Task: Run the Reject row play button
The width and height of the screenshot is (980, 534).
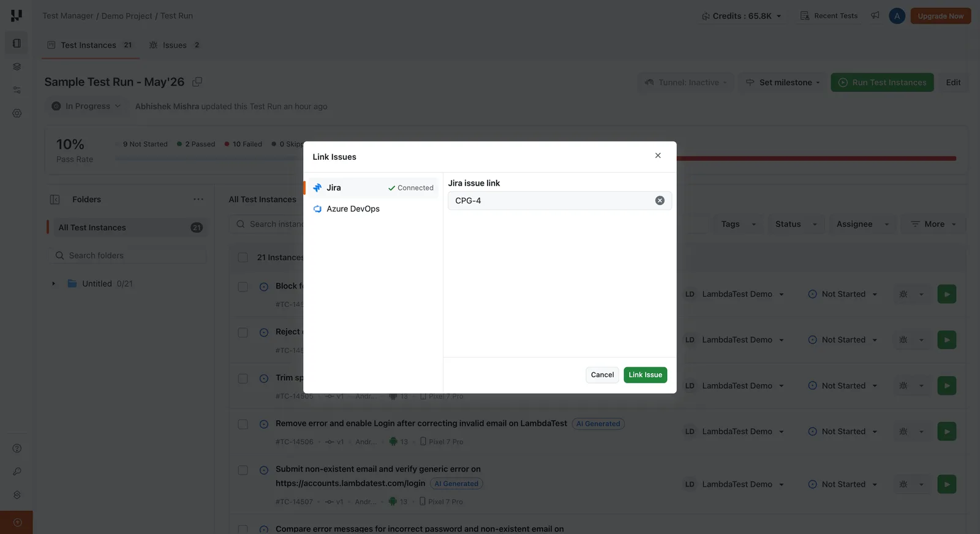Action: tap(946, 340)
